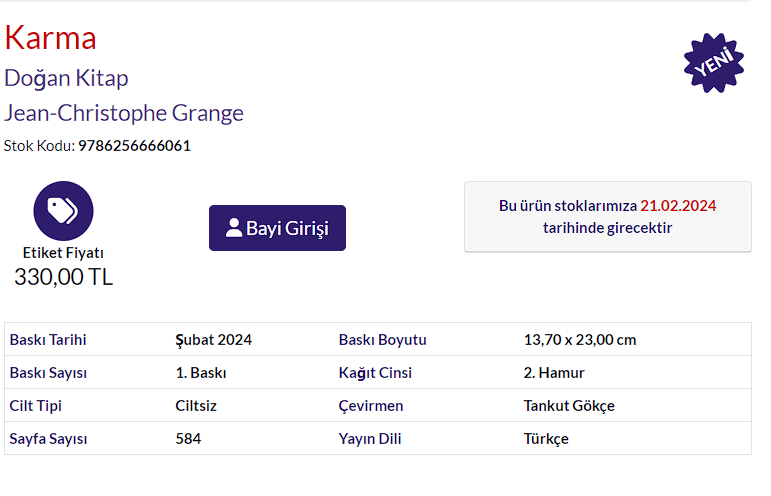Click the Baskı Boyutu table label

click(x=382, y=340)
